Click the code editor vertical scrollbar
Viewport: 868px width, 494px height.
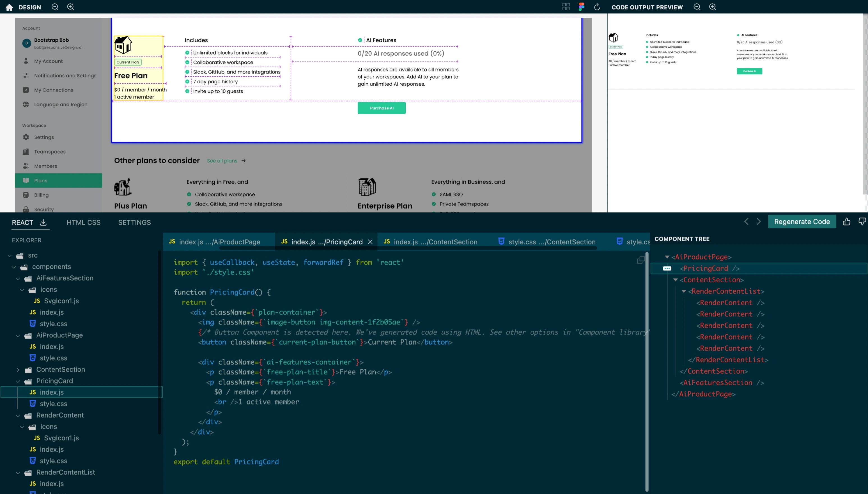[x=647, y=372]
